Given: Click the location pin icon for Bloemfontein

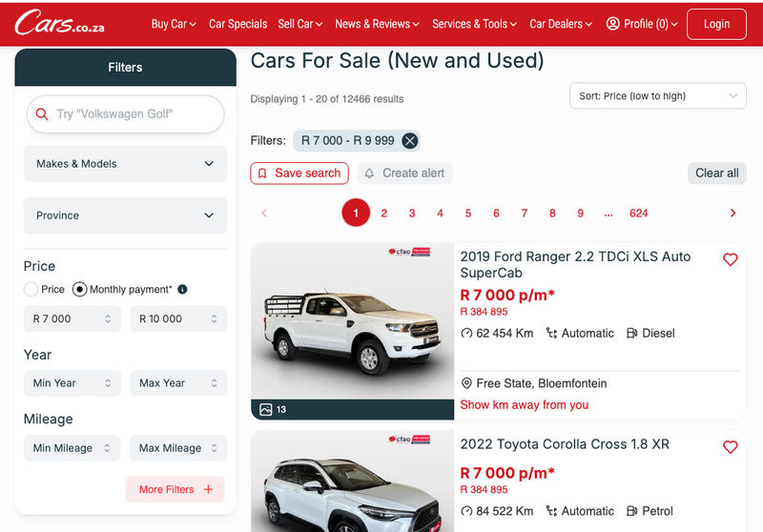Looking at the screenshot, I should point(466,383).
